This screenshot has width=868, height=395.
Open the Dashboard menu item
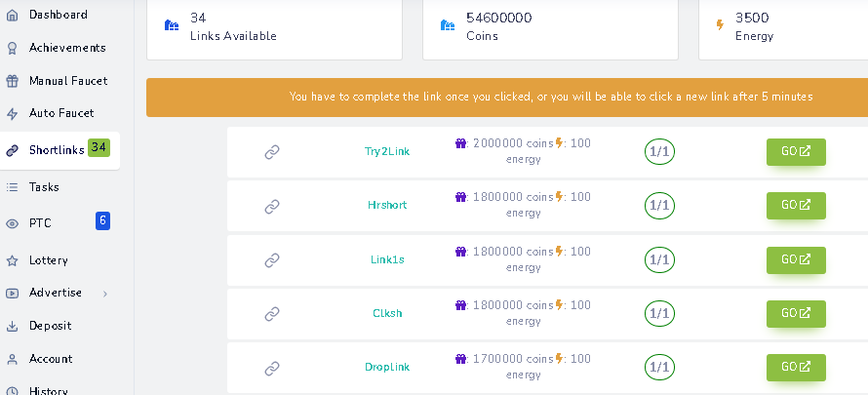tap(58, 15)
